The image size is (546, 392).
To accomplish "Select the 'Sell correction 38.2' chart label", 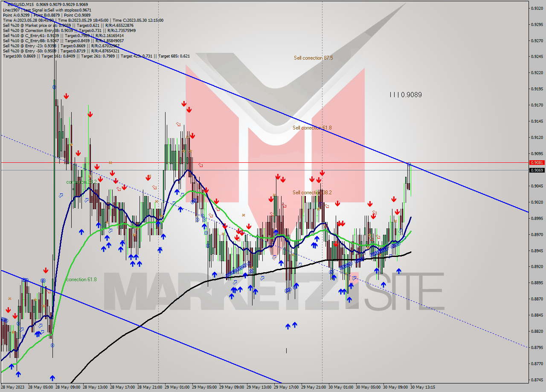I will [312, 193].
